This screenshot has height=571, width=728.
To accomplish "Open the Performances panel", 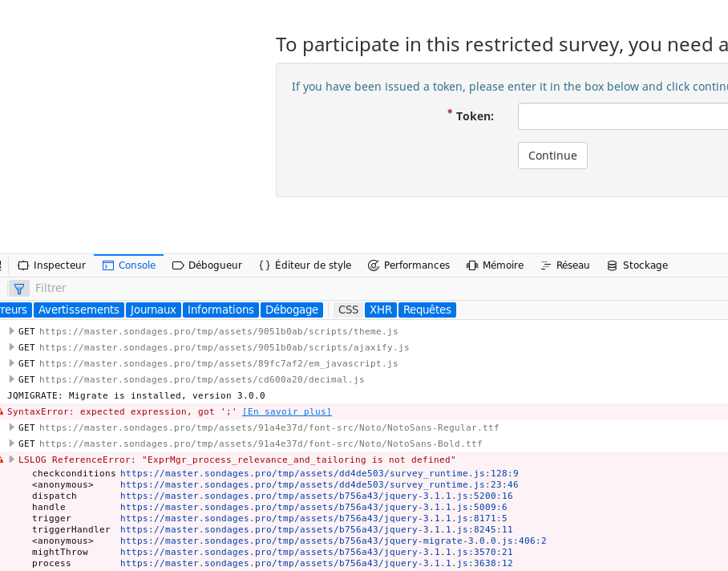I will coord(408,265).
